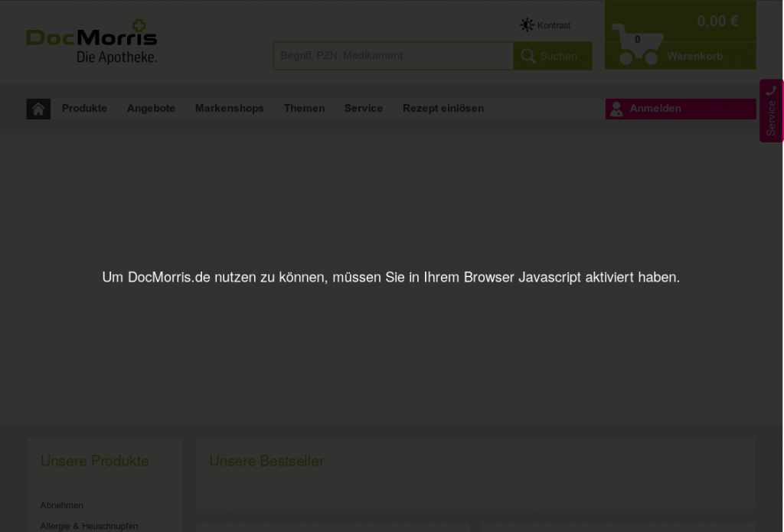Image resolution: width=784 pixels, height=532 pixels.
Task: Open the Angebote menu
Action: (151, 109)
